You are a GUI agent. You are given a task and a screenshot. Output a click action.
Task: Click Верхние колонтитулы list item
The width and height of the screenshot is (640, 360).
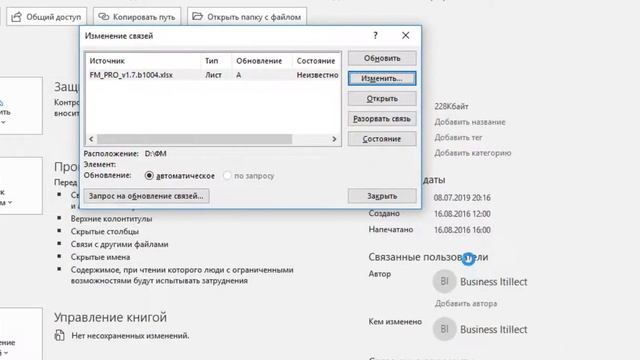[x=111, y=219]
